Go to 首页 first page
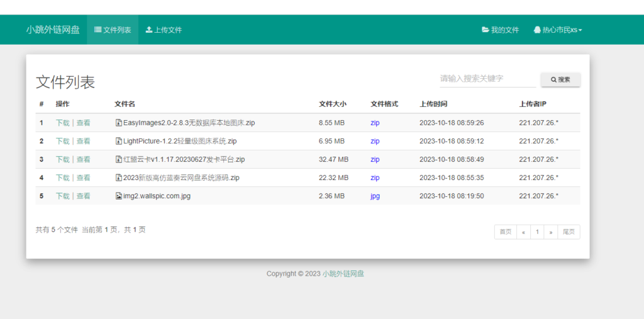 tap(505, 232)
